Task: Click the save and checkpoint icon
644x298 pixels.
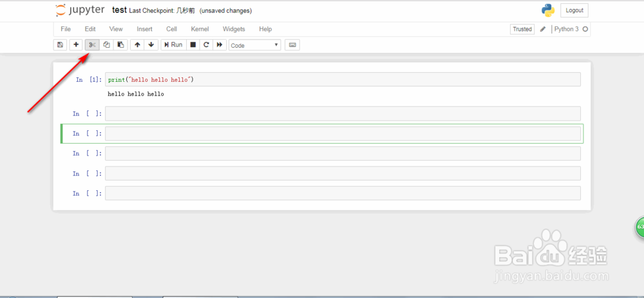Action: pyautogui.click(x=60, y=45)
